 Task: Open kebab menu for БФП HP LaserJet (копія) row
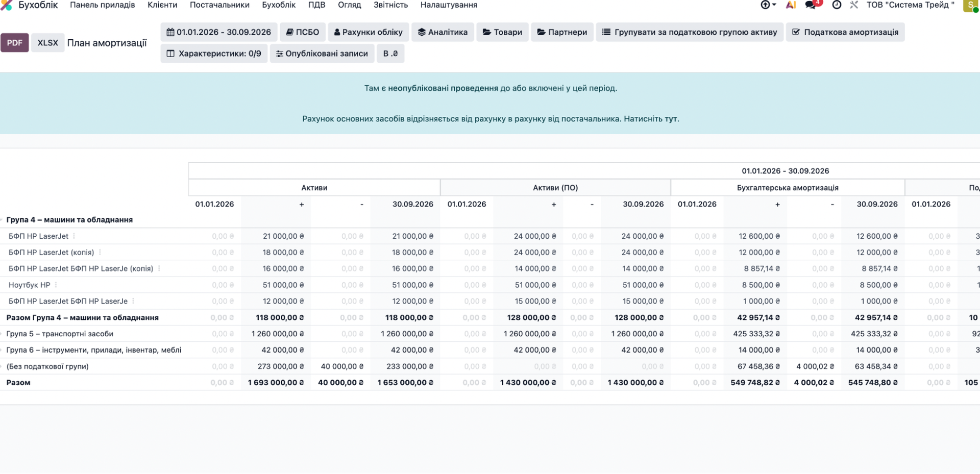[100, 253]
